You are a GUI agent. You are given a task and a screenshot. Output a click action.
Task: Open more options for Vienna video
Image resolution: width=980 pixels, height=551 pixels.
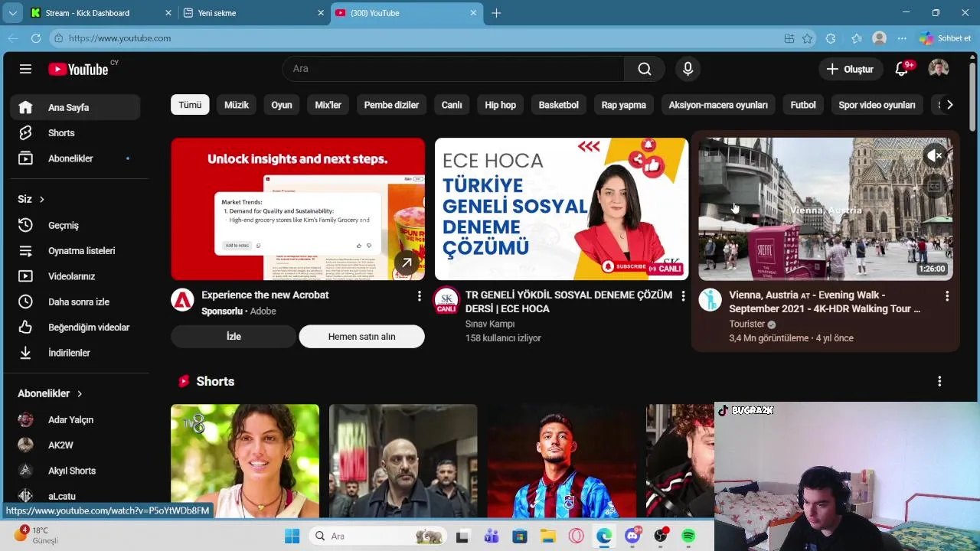947,295
